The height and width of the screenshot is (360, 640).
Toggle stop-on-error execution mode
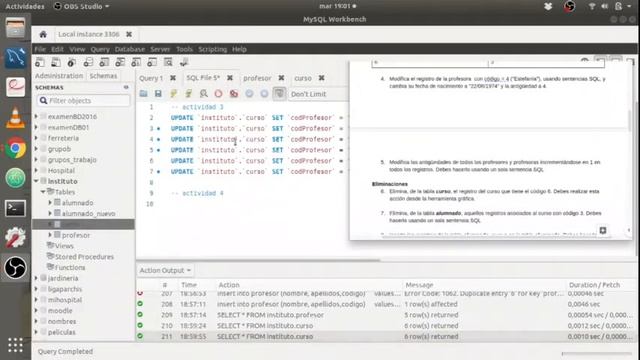pos(234,94)
